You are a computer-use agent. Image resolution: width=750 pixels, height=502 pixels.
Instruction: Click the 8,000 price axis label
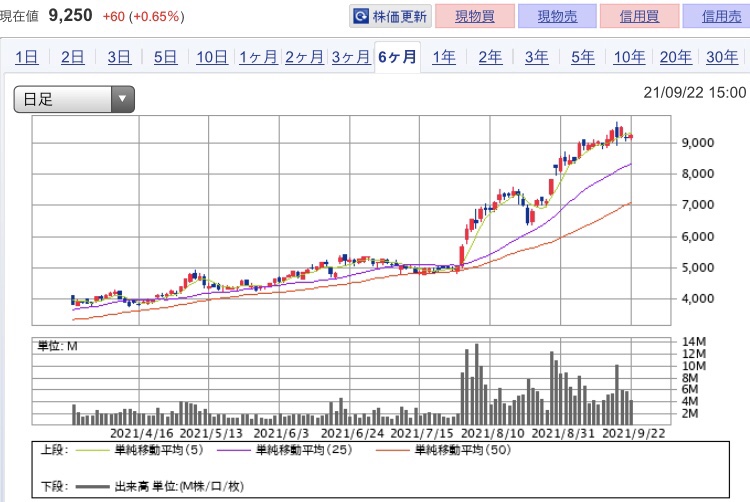tap(698, 174)
